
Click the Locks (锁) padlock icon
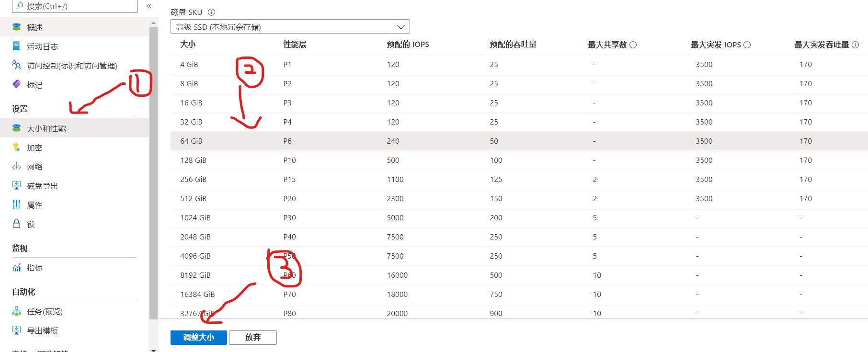click(x=17, y=224)
